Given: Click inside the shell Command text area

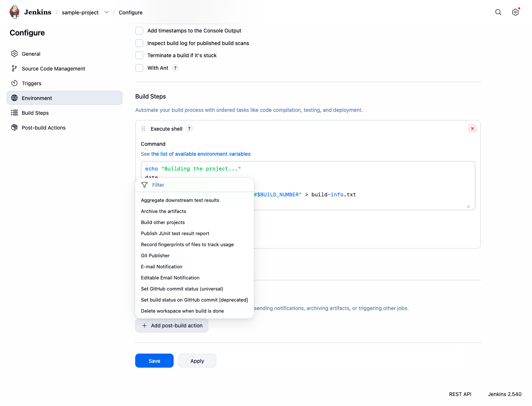Looking at the screenshot, I should click(308, 186).
